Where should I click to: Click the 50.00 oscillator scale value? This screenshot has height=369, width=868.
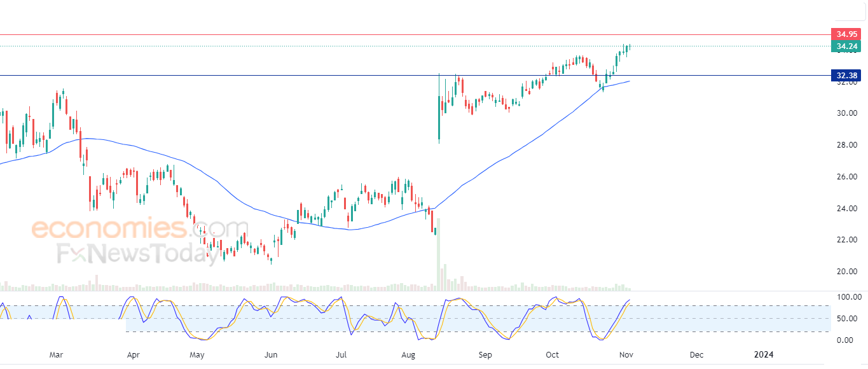848,319
